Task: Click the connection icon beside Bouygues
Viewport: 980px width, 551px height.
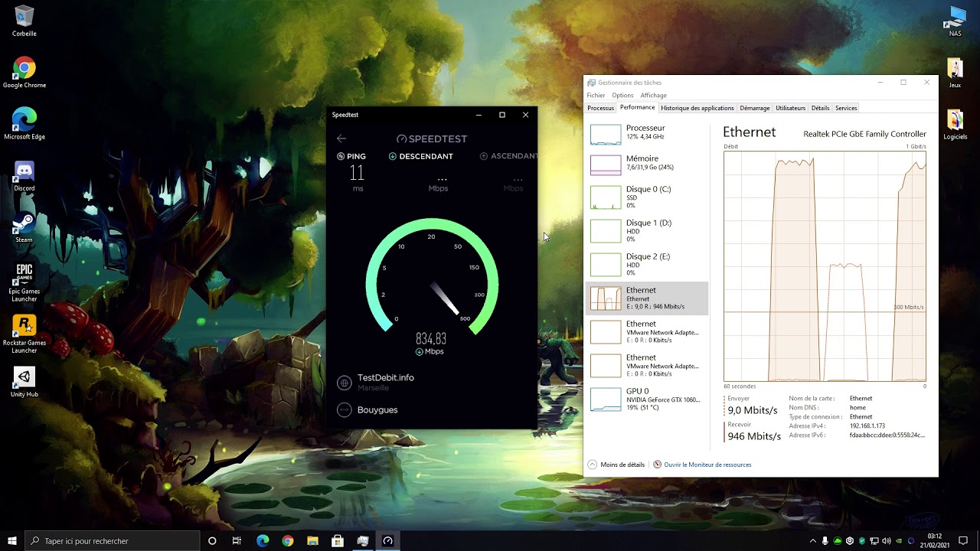Action: coord(345,410)
